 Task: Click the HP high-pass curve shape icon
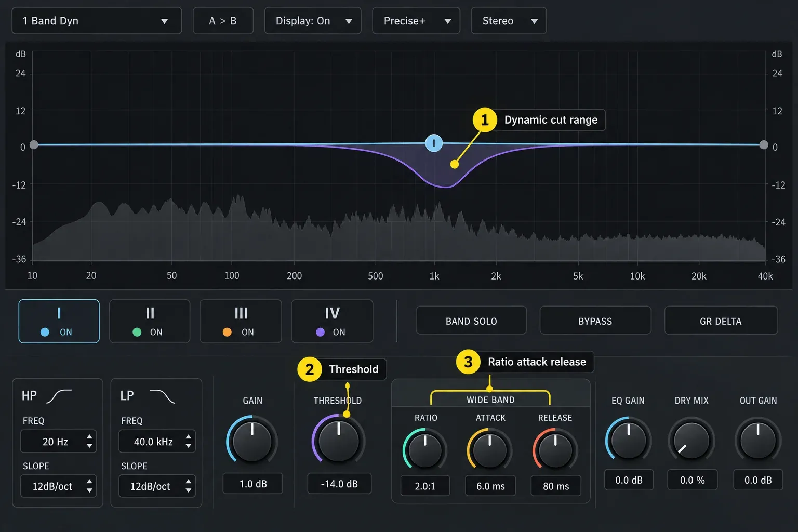(59, 396)
